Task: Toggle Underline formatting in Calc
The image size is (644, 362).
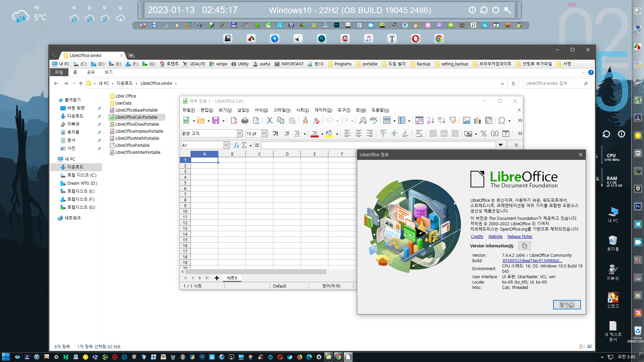Action: point(297,134)
